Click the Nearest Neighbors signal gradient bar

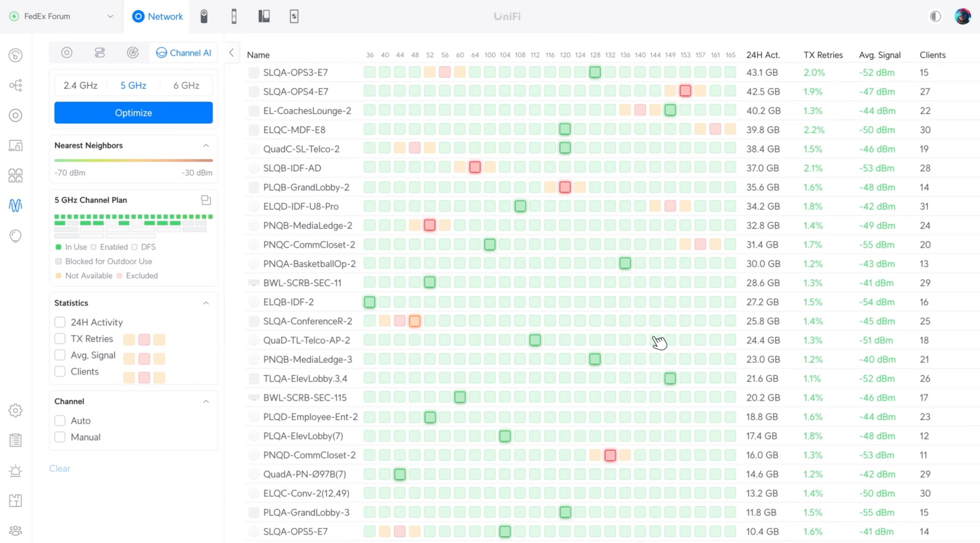click(x=133, y=160)
